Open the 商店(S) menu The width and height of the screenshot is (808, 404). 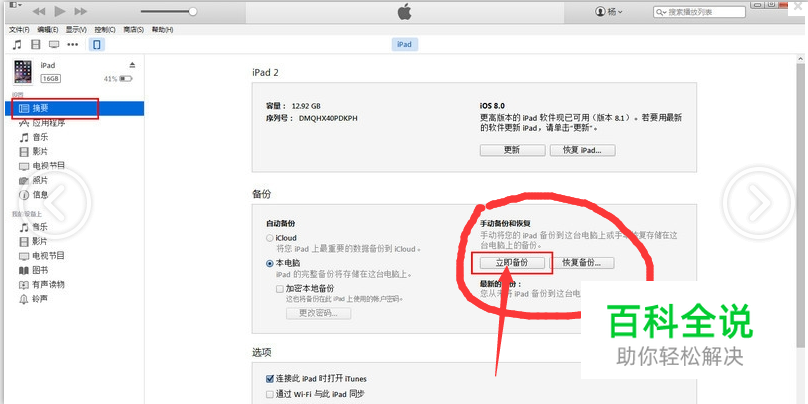tap(133, 29)
